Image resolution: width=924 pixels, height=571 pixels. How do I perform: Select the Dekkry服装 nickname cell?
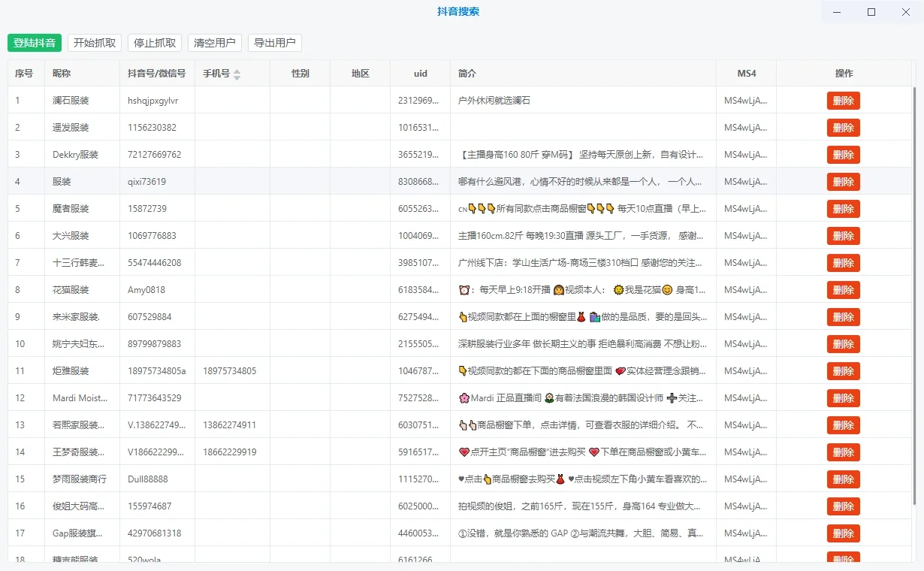[x=82, y=155]
